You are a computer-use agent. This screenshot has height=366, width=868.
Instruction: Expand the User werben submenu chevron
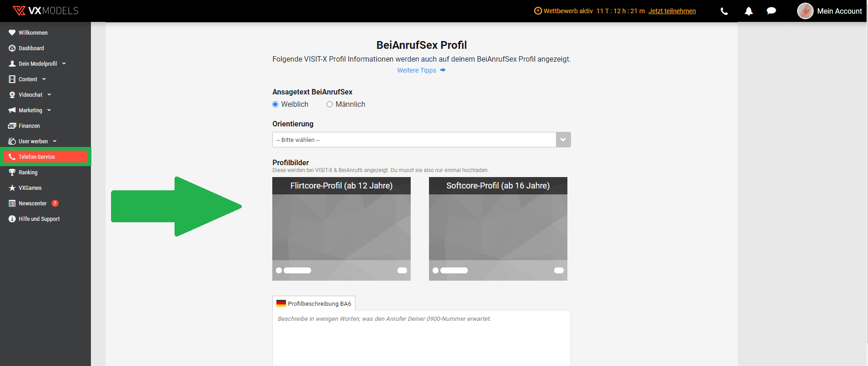tap(55, 141)
